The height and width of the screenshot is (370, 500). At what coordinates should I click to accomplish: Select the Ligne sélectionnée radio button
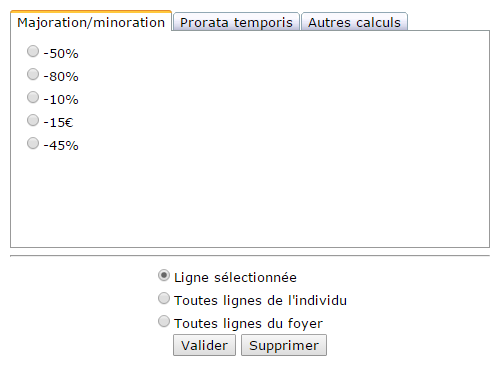164,275
